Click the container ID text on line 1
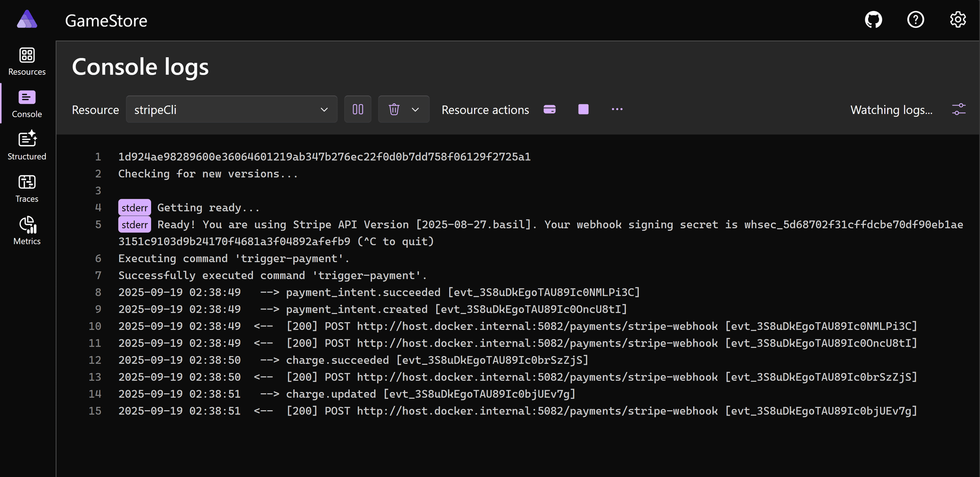 click(324, 157)
